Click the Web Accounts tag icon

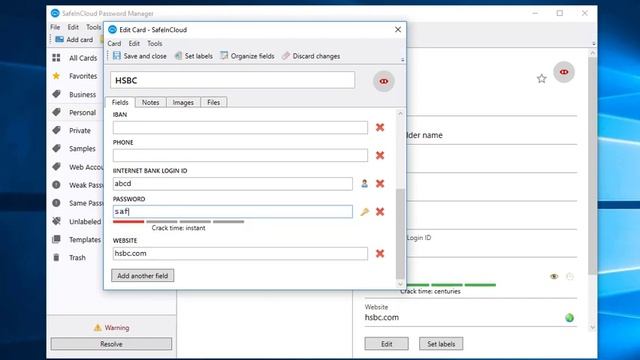tap(56, 167)
